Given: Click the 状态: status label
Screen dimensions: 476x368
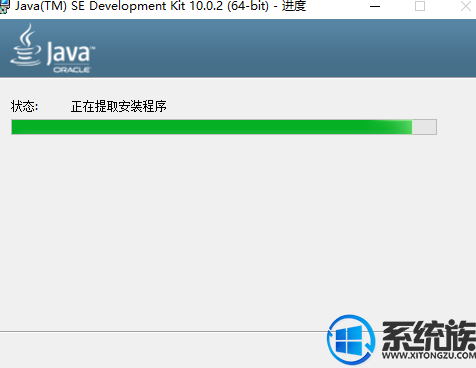Looking at the screenshot, I should point(24,107).
